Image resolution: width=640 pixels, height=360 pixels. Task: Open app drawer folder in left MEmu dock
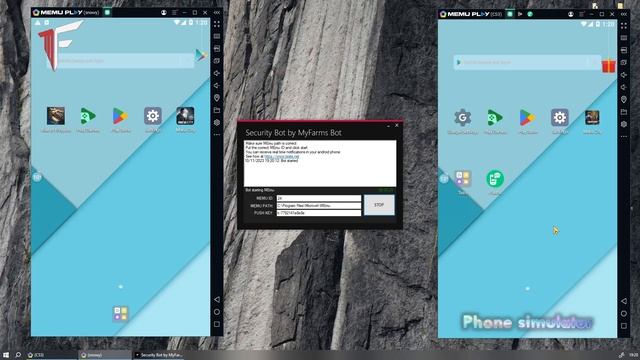point(120,313)
